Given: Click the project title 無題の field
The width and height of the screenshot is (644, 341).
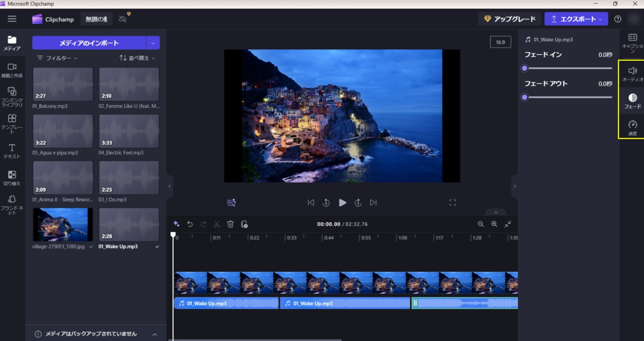Looking at the screenshot, I should tap(96, 19).
